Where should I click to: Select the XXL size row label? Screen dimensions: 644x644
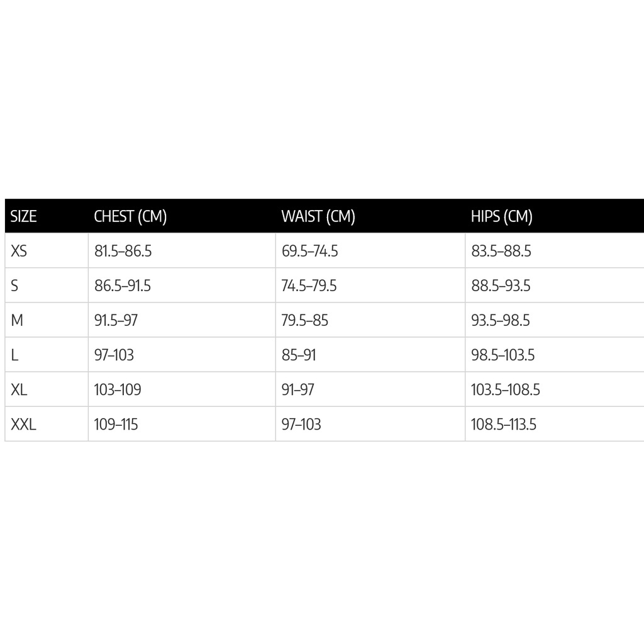pos(24,424)
